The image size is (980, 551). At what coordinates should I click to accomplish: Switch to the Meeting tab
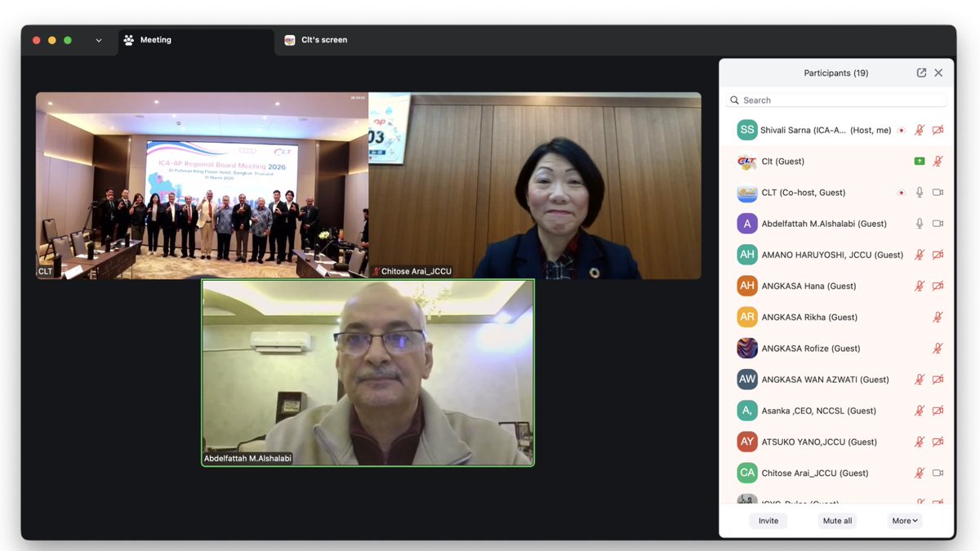tap(155, 39)
